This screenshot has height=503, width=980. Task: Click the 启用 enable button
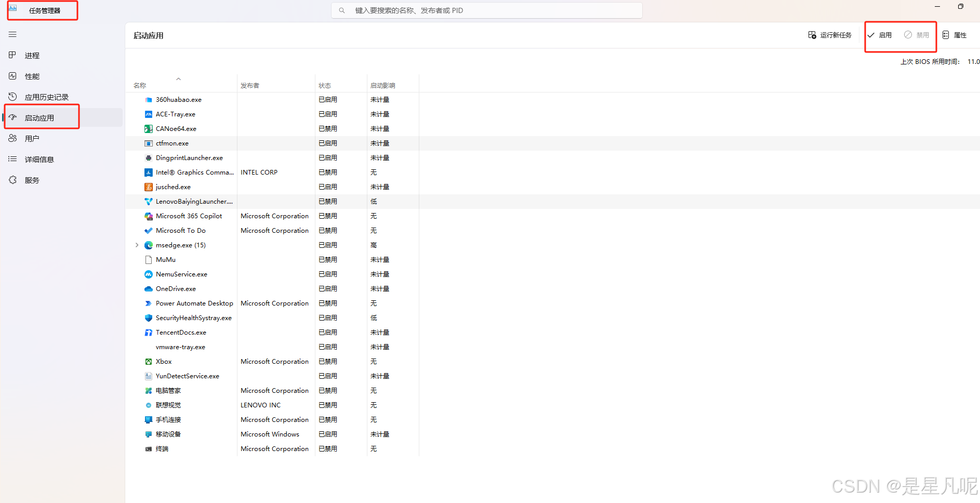pos(880,35)
